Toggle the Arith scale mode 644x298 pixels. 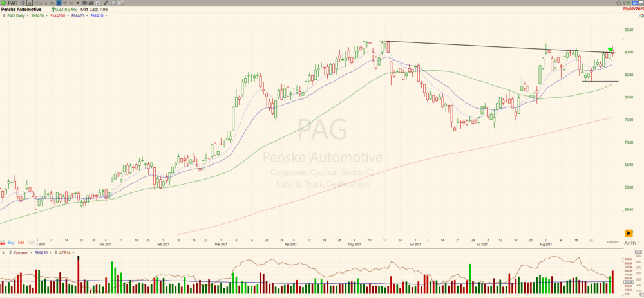630,243
